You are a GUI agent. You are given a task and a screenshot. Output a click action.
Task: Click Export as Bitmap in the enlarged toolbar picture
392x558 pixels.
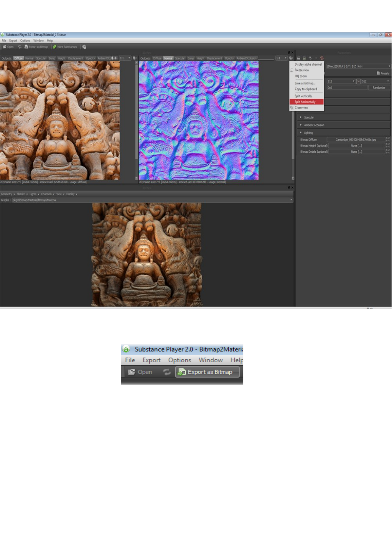(x=208, y=372)
